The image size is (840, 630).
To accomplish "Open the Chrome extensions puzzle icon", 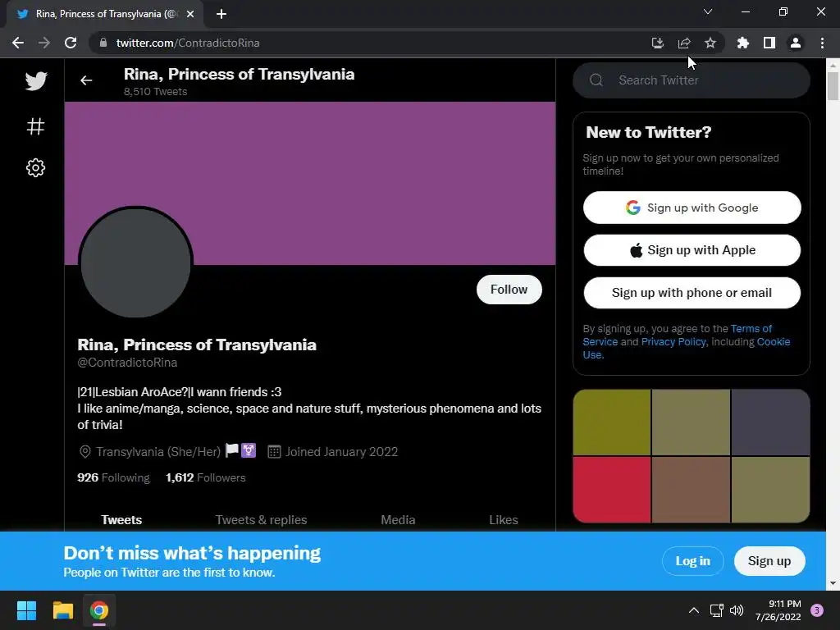I will pos(743,43).
